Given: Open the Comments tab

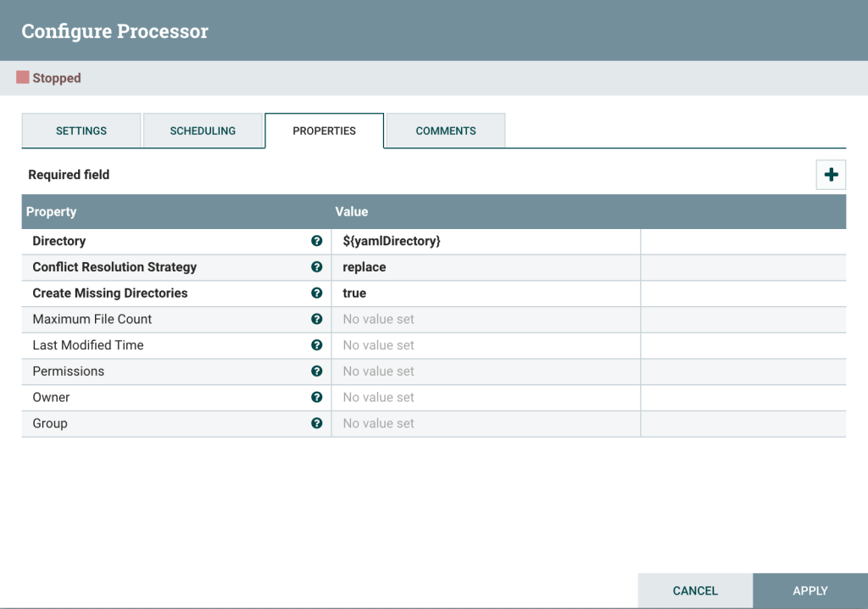Looking at the screenshot, I should click(446, 131).
